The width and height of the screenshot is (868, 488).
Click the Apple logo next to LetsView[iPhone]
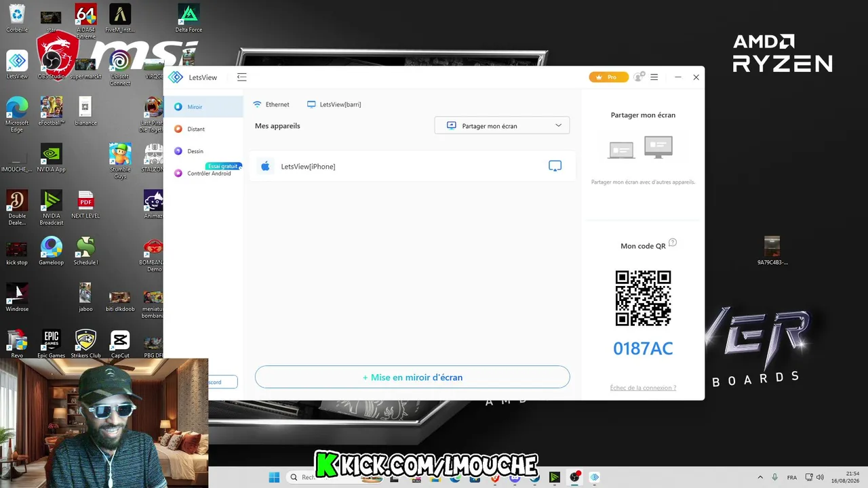(x=265, y=166)
